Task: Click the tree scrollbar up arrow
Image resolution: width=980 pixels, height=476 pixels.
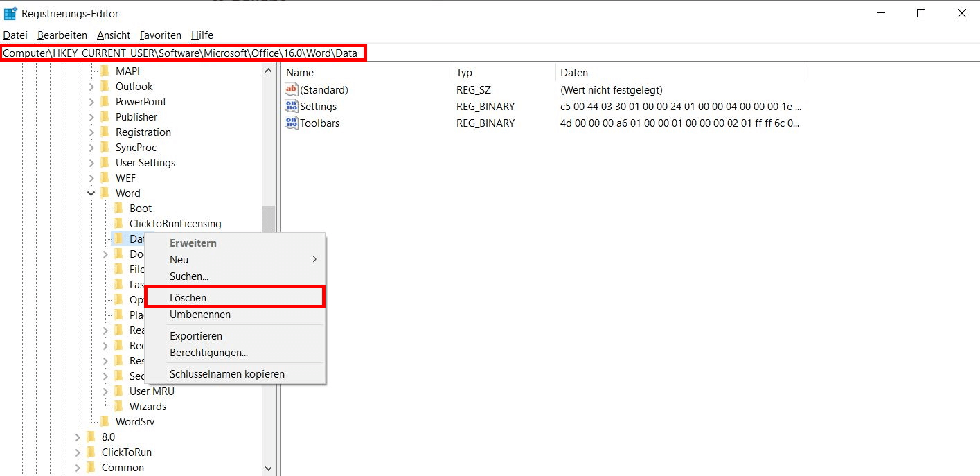Action: (x=269, y=71)
